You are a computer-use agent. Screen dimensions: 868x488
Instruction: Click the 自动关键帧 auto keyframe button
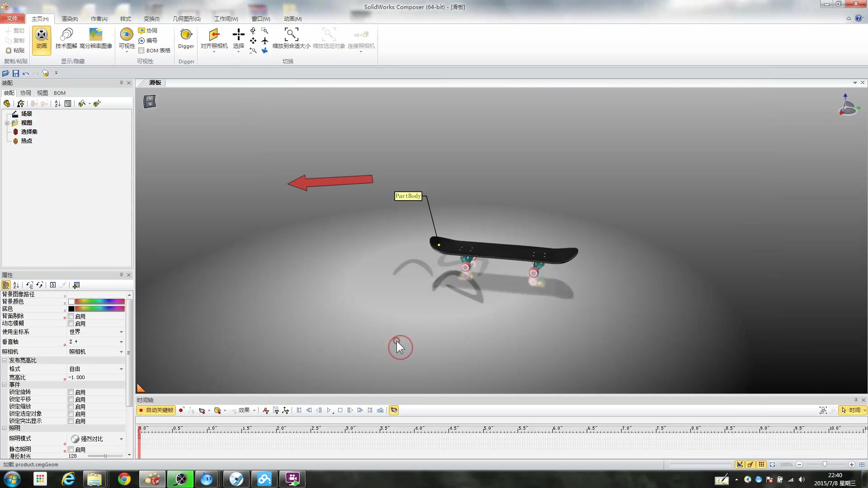point(156,410)
